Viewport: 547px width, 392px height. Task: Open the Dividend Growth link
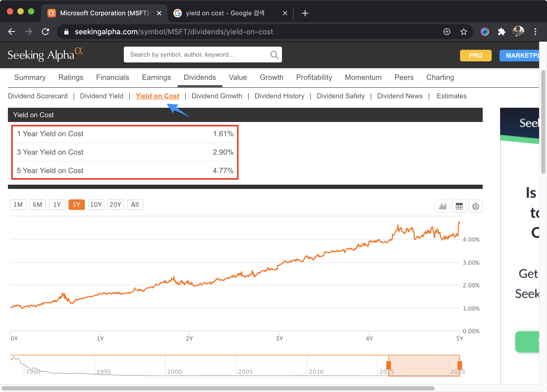(217, 96)
